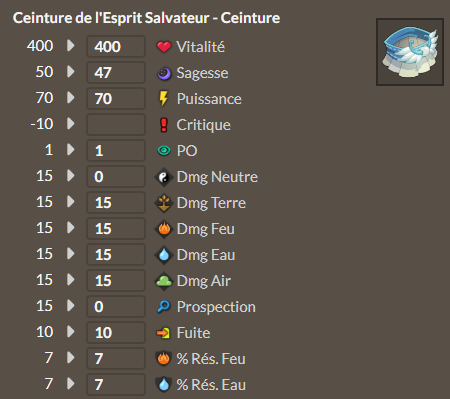This screenshot has width=450, height=399.
Task: Click the Ceinture item thumbnail image
Action: pyautogui.click(x=410, y=52)
